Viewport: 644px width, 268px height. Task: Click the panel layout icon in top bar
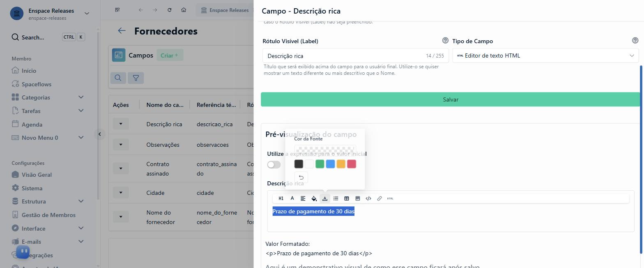pos(117,10)
